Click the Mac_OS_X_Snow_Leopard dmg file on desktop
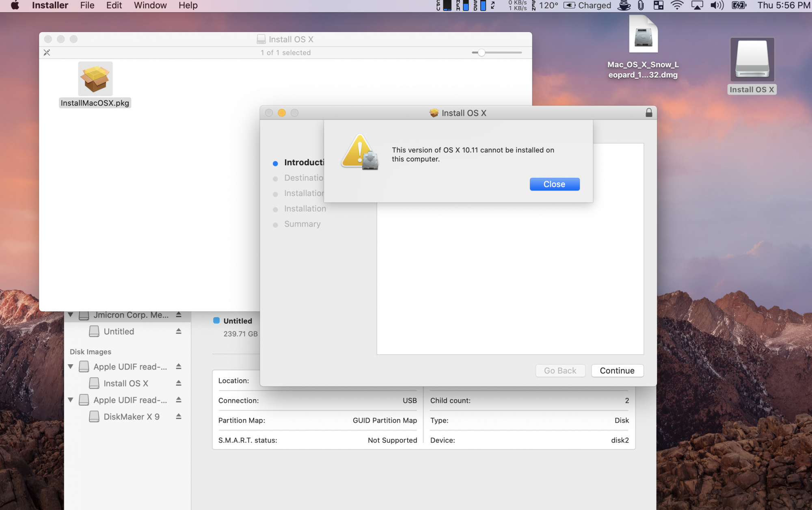812x510 pixels. (x=643, y=35)
